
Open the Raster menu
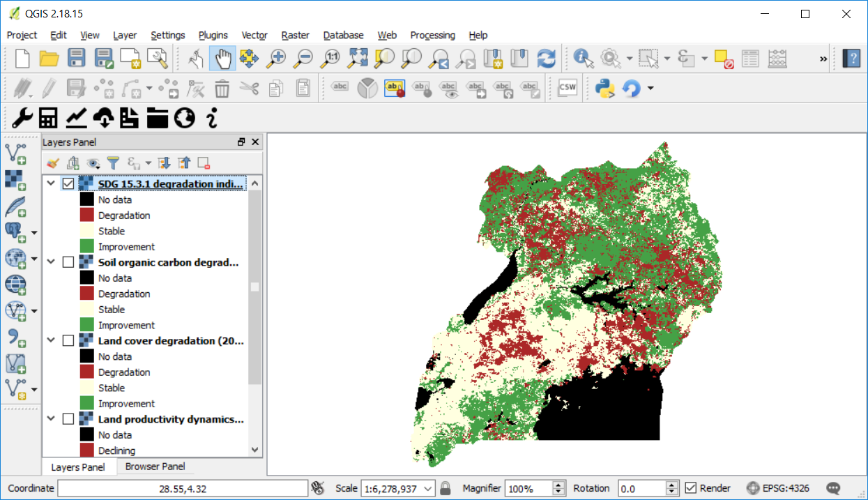pyautogui.click(x=295, y=35)
